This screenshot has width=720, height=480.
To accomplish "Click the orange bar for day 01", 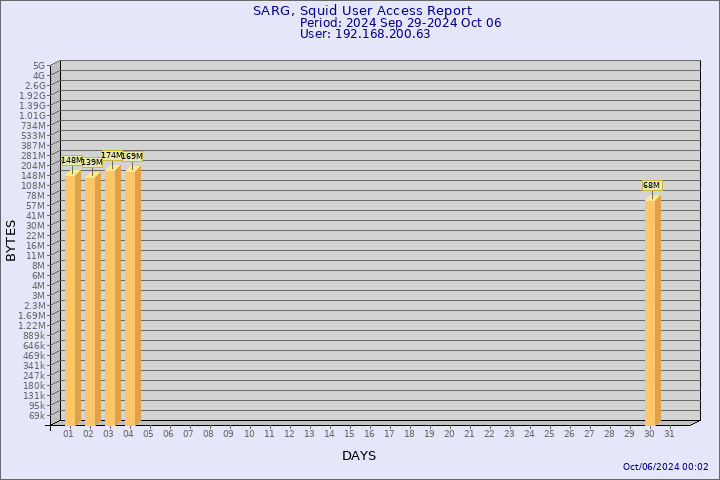I will (x=72, y=300).
